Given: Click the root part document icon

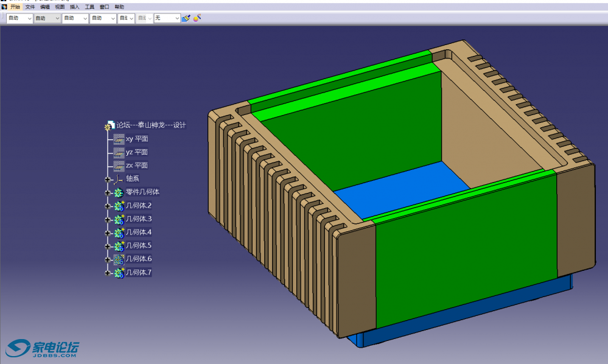Looking at the screenshot, I should tap(110, 125).
